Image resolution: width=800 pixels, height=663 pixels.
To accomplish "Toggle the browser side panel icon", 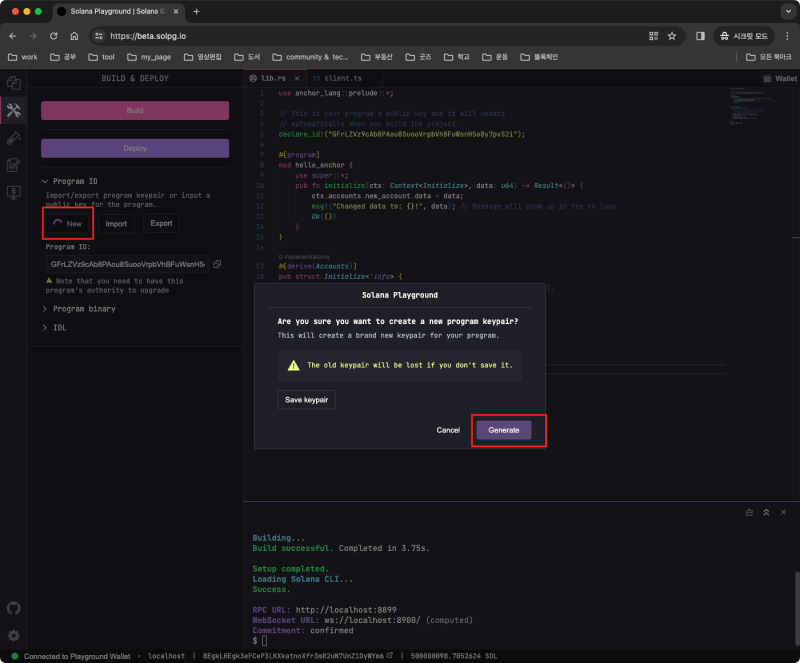I will point(701,36).
